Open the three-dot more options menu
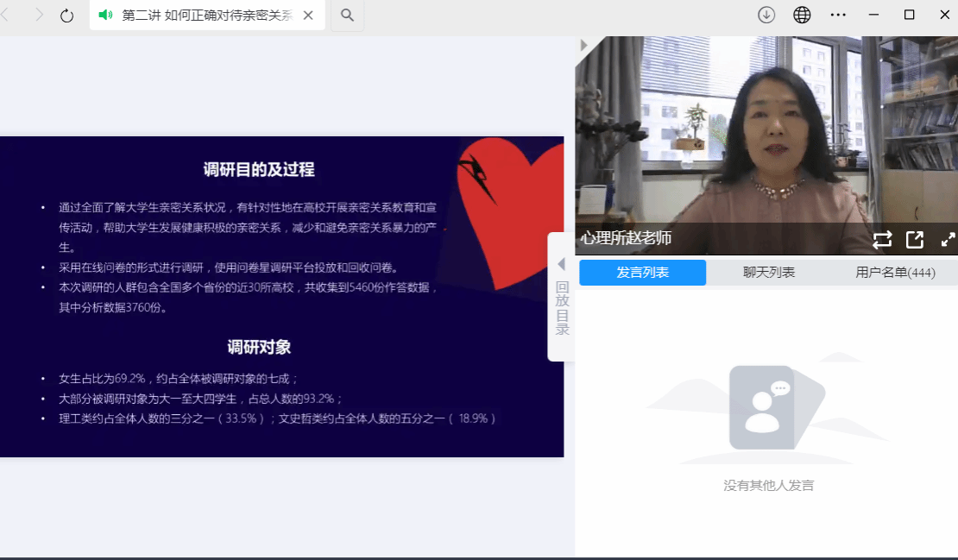958x560 pixels. [838, 15]
